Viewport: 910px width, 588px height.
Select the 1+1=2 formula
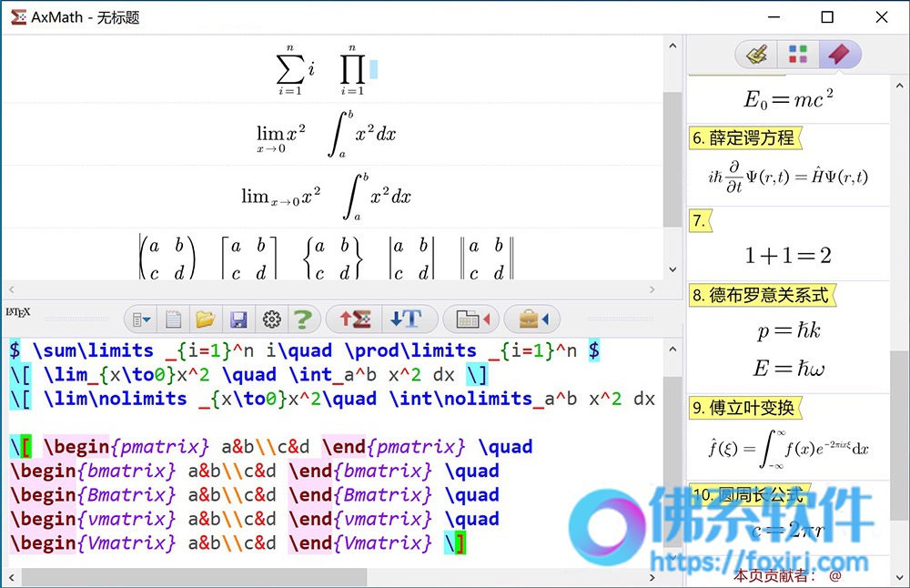(788, 255)
